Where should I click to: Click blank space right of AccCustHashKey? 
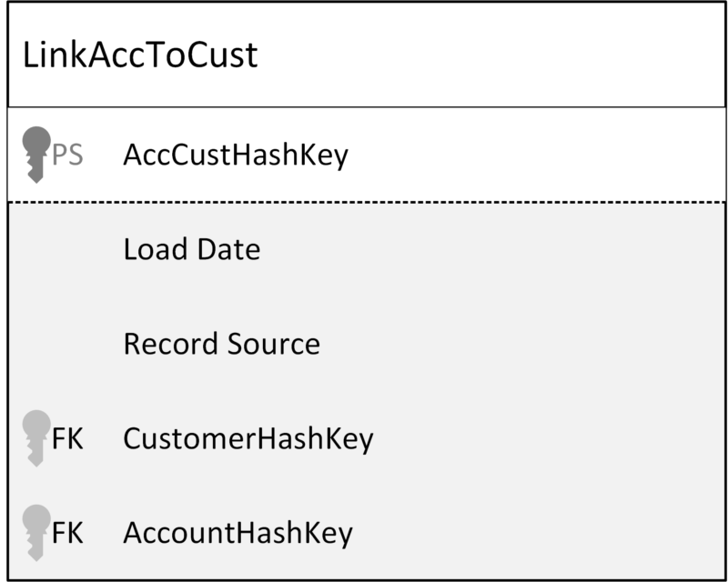coord(536,155)
